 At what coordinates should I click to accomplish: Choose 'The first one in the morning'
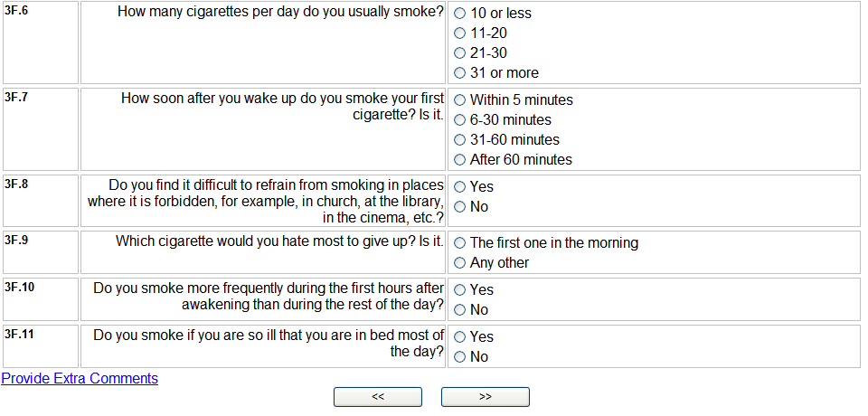coord(459,243)
